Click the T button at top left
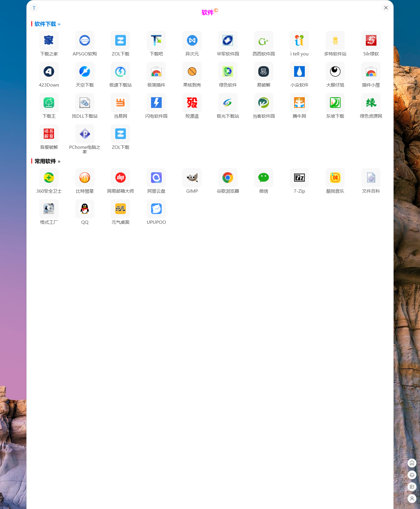420x509 pixels. (34, 8)
